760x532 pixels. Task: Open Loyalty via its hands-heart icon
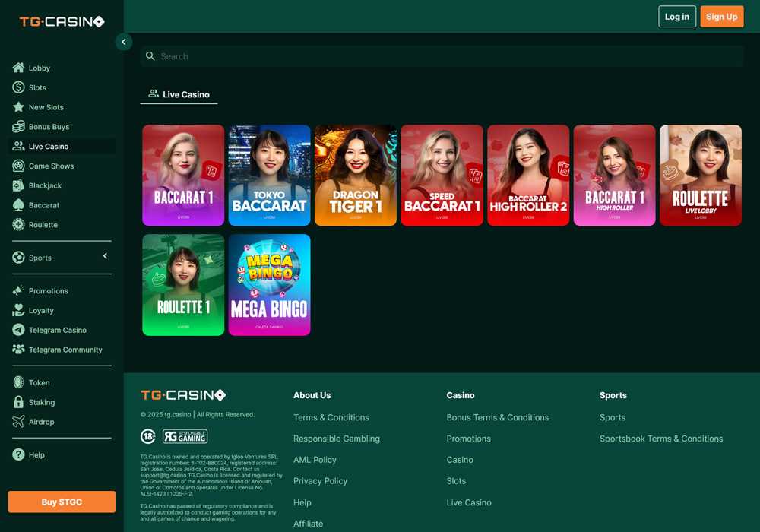[17, 310]
